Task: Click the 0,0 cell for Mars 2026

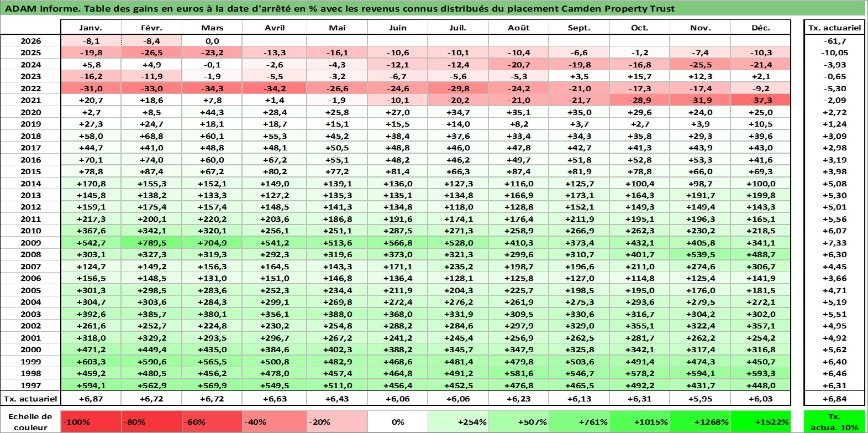Action: [212, 41]
